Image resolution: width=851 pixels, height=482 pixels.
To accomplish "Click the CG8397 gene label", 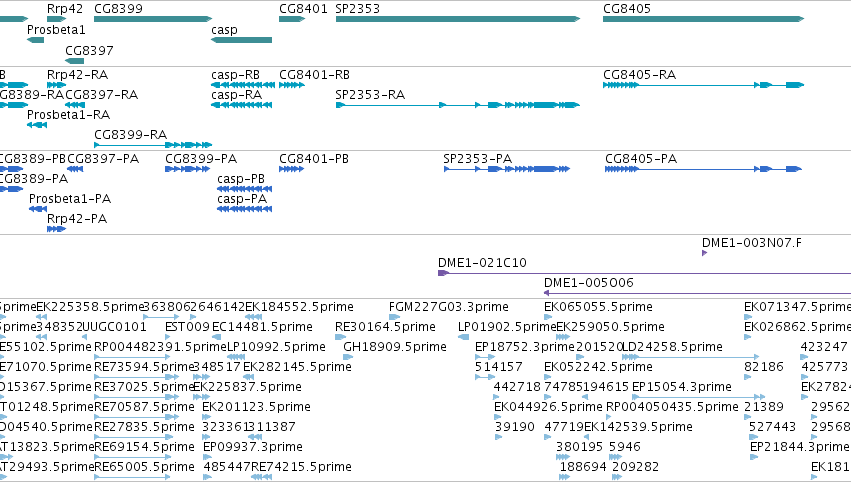I will click(x=90, y=50).
